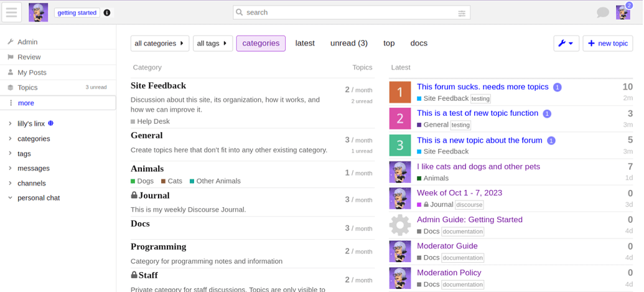Image resolution: width=644 pixels, height=292 pixels.
Task: Click the new topic button
Action: click(607, 43)
